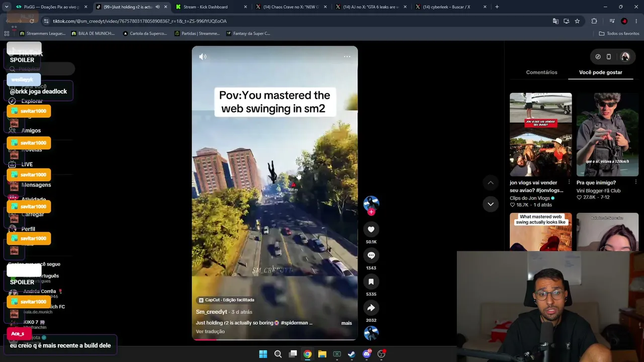
Task: Switch to the Stream - Kick Dashboard tab
Action: click(210, 7)
